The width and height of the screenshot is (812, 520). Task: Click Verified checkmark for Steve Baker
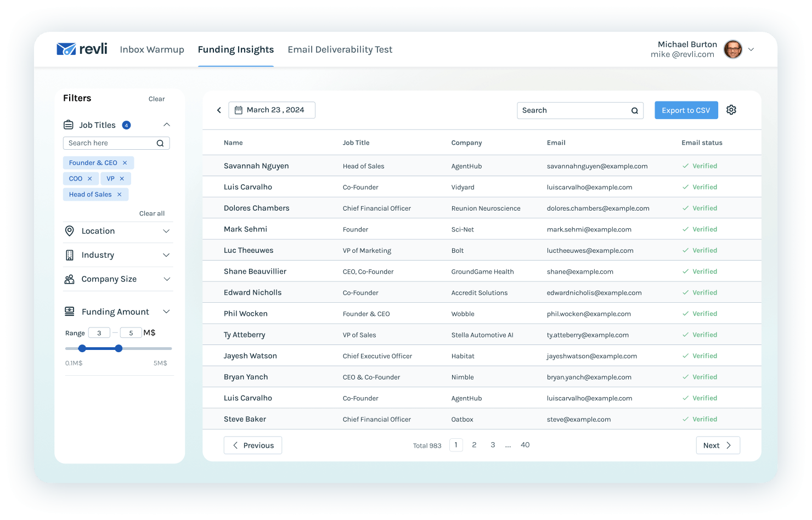685,420
